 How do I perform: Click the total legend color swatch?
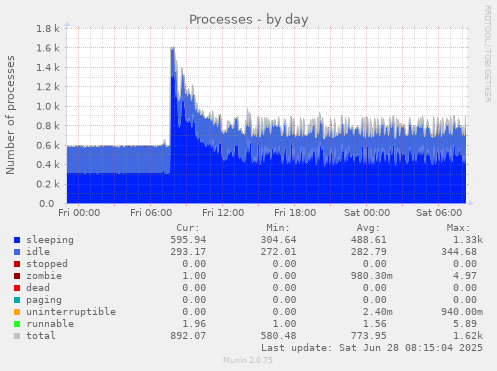pyautogui.click(x=17, y=336)
